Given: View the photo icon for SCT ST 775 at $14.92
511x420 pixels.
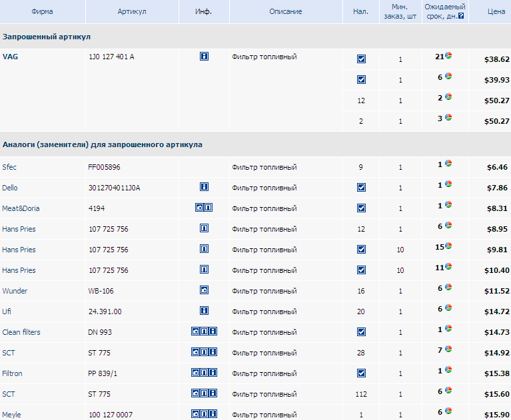Looking at the screenshot, I should click(x=195, y=352).
